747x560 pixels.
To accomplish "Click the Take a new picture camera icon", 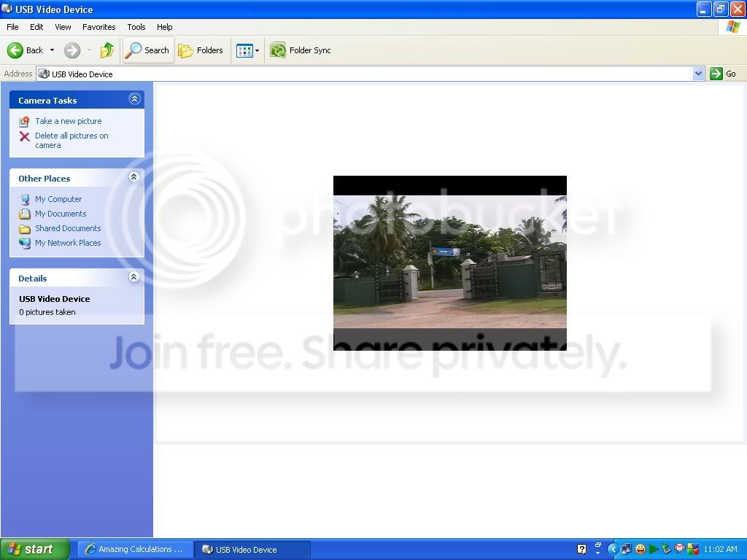I will click(24, 122).
